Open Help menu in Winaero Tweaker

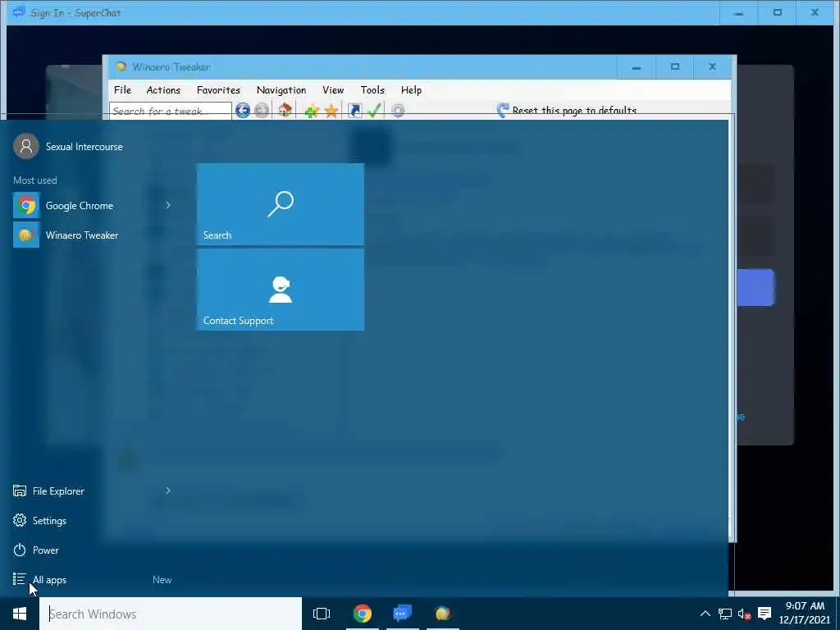[412, 90]
